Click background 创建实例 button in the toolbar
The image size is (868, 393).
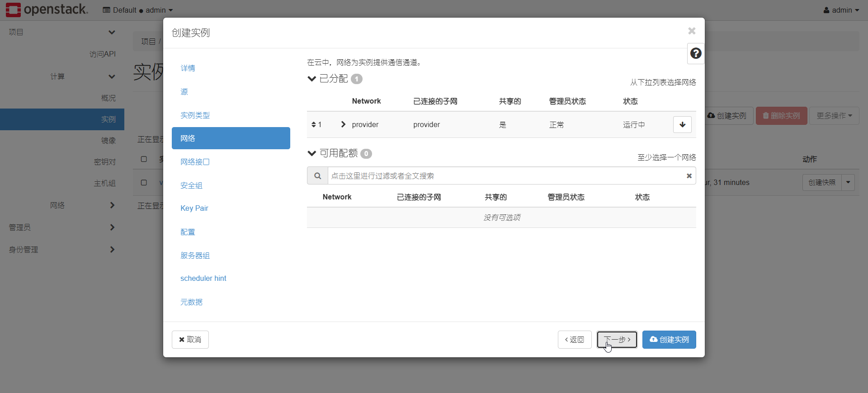tap(727, 116)
